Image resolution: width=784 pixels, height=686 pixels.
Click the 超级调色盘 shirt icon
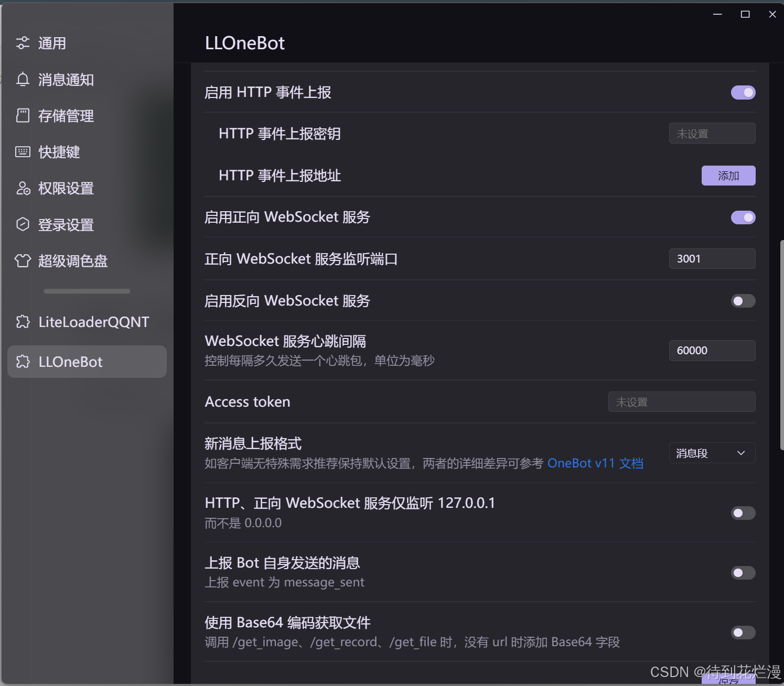pos(23,260)
